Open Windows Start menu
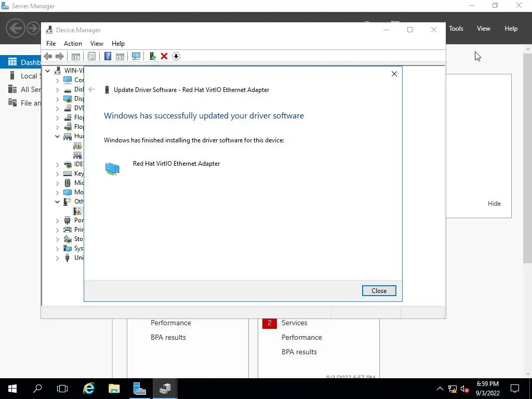Image resolution: width=532 pixels, height=399 pixels. [12, 389]
